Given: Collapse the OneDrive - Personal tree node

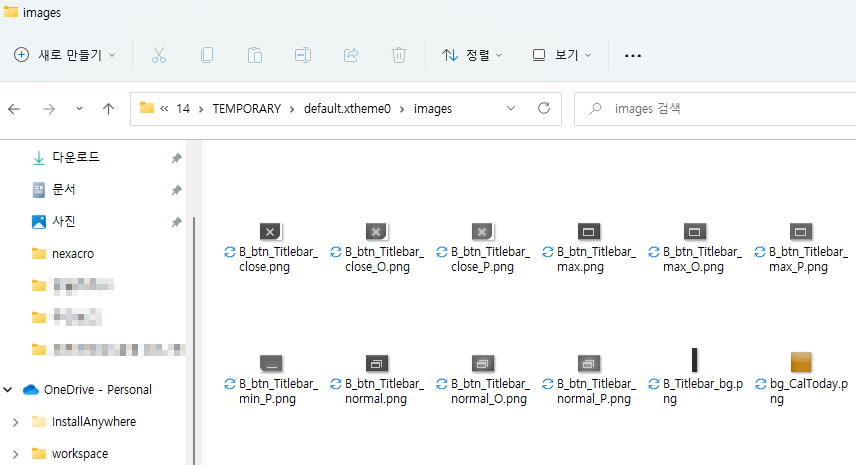Looking at the screenshot, I should 8,390.
